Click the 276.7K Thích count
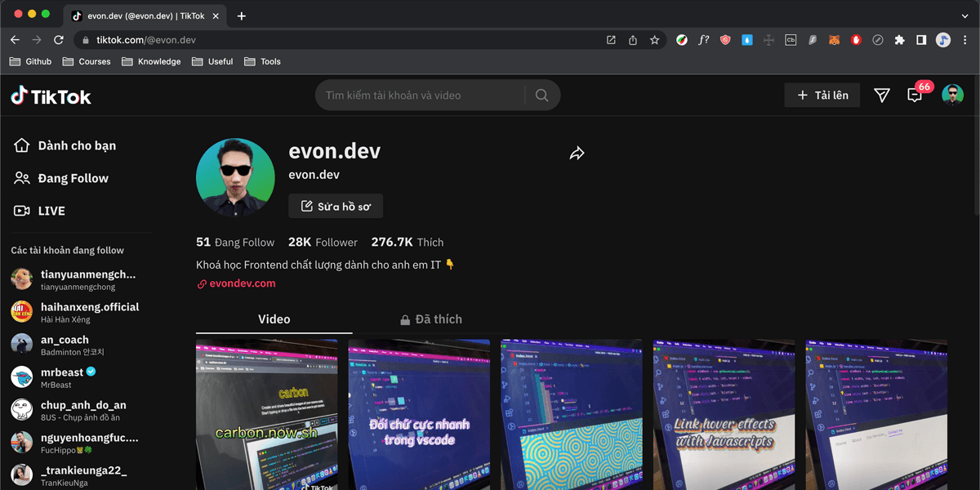Viewport: 980px width, 490px height. [408, 242]
